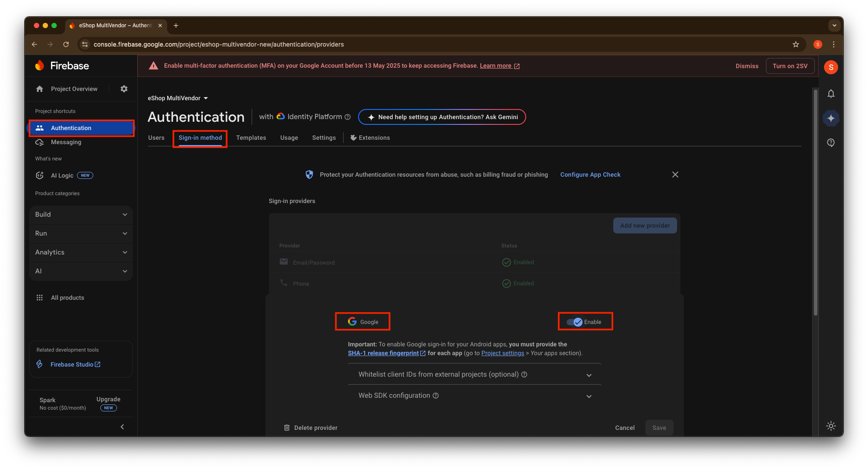Open the eShop MultiVendor project dropdown
868x469 pixels.
(x=178, y=98)
